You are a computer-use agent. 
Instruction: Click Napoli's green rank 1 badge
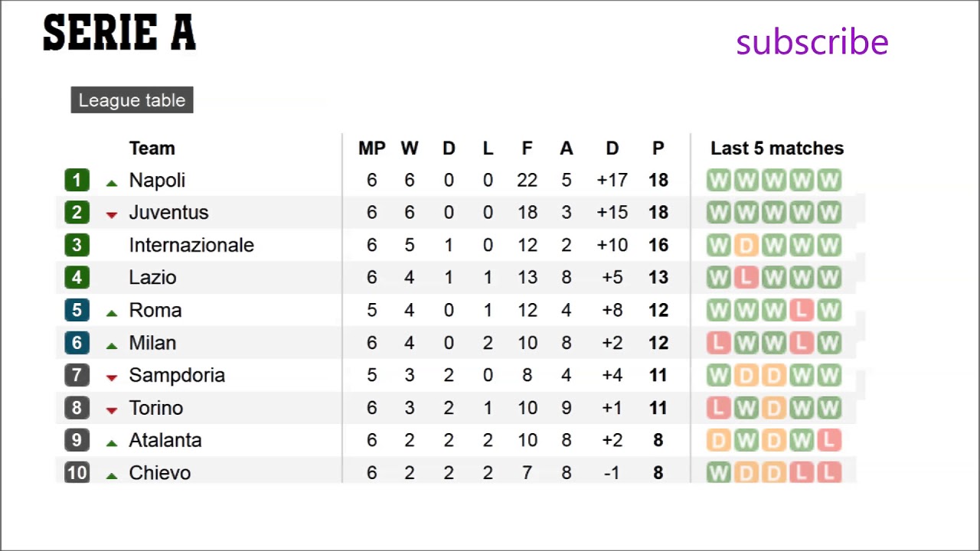click(x=77, y=181)
